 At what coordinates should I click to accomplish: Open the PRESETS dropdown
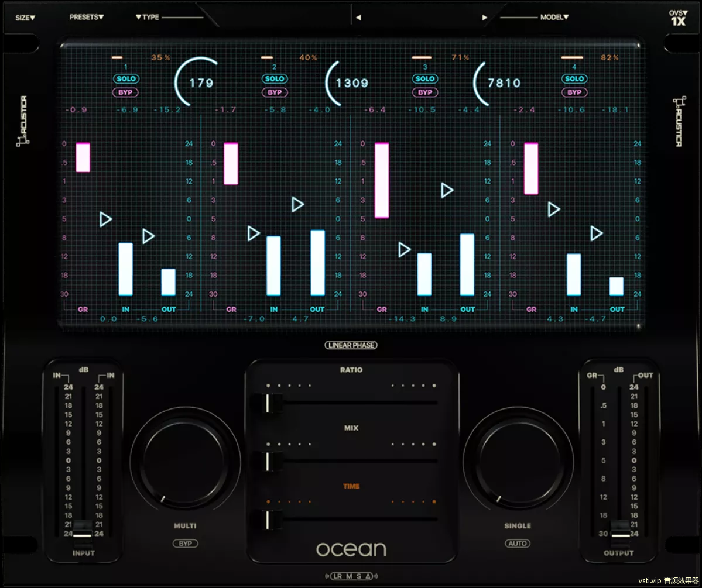click(87, 17)
